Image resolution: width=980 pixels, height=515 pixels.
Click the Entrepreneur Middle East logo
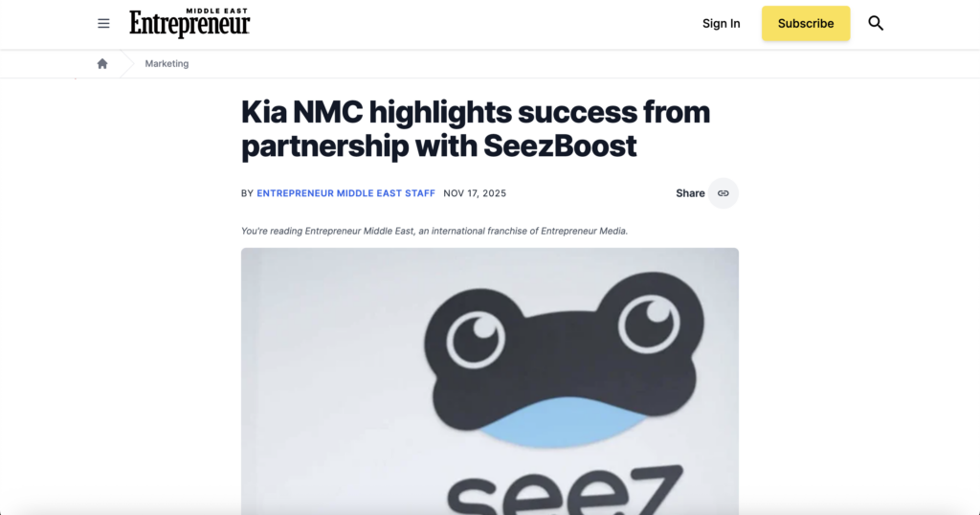[x=189, y=24]
